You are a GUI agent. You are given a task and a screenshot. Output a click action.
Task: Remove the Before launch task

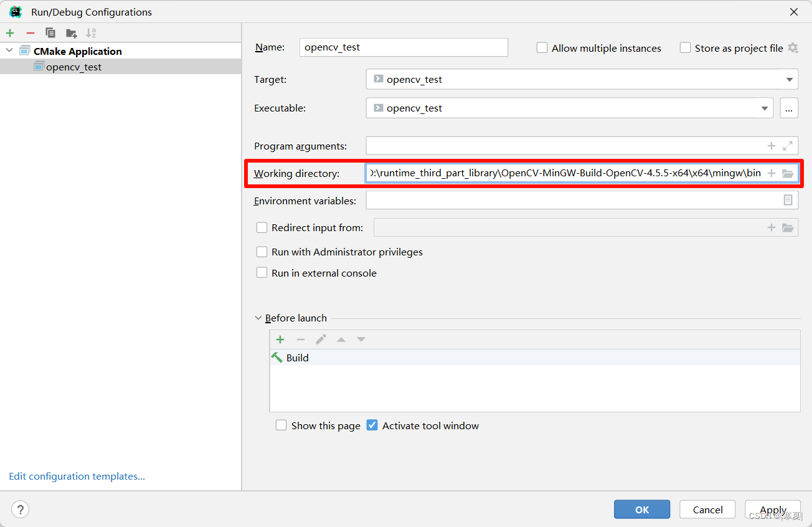(x=301, y=339)
